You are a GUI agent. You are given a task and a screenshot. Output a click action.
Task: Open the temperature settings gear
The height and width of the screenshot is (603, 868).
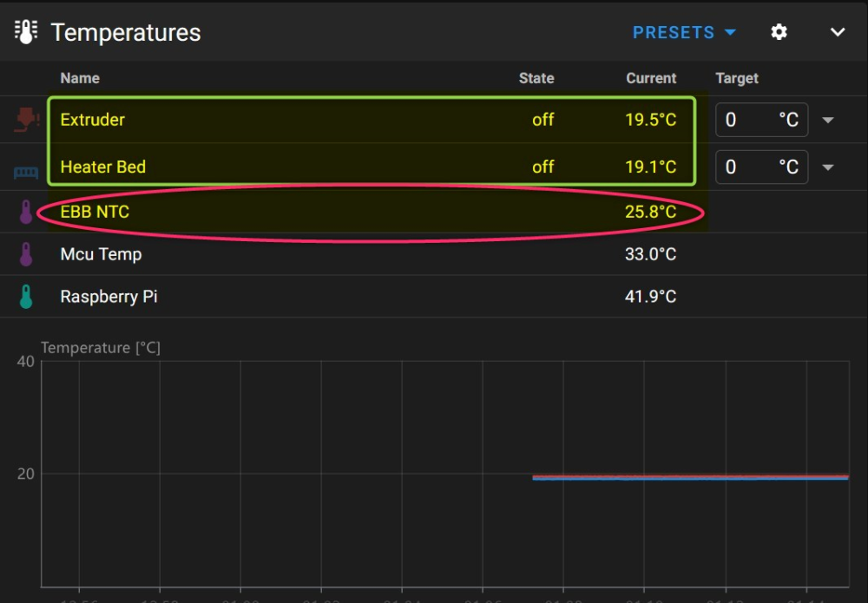779,32
